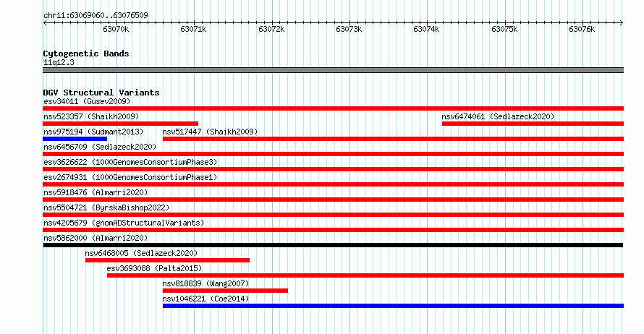Click the black bar for nsv5862000
Viewport: 644px width, 334px height.
coord(333,245)
